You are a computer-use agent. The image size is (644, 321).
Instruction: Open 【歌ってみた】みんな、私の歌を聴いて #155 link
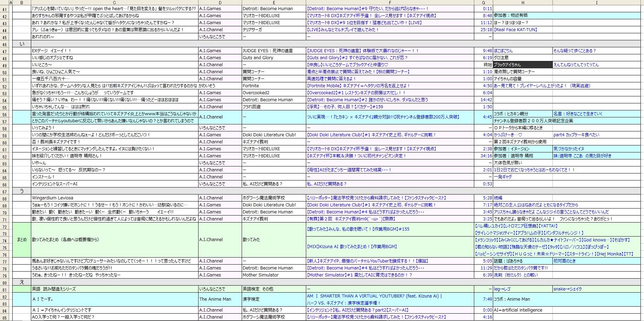click(x=358, y=229)
